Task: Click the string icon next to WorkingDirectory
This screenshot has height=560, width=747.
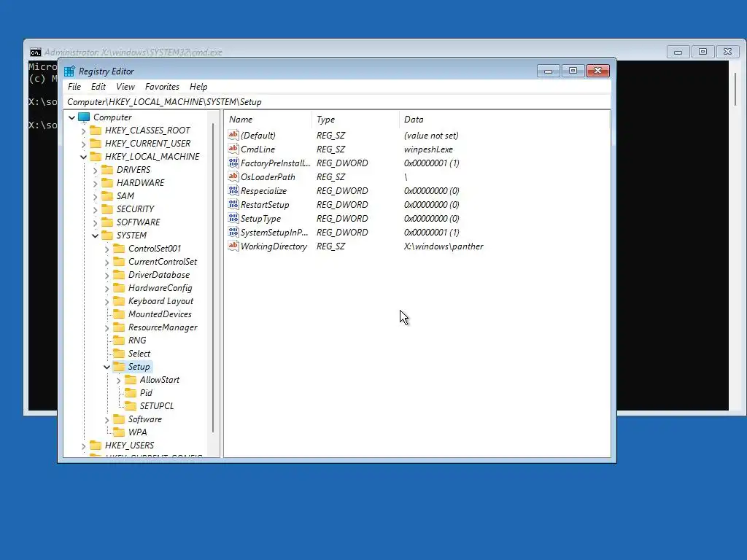Action: pyautogui.click(x=233, y=246)
